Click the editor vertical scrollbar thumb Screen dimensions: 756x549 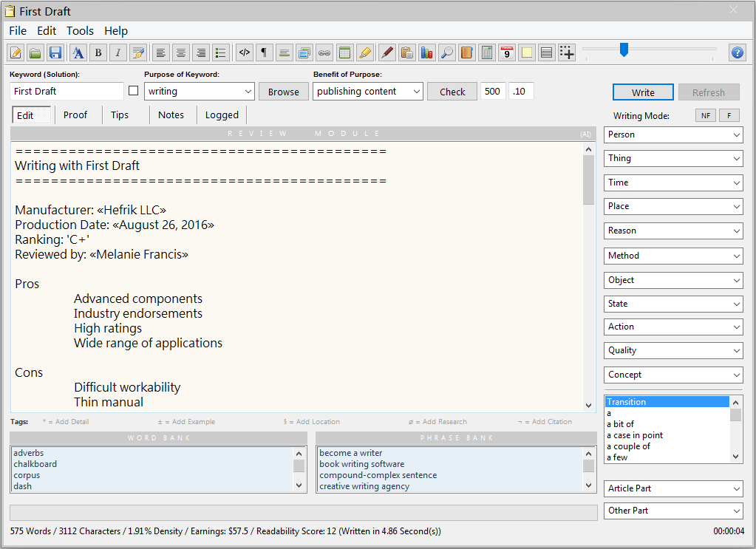pos(588,180)
